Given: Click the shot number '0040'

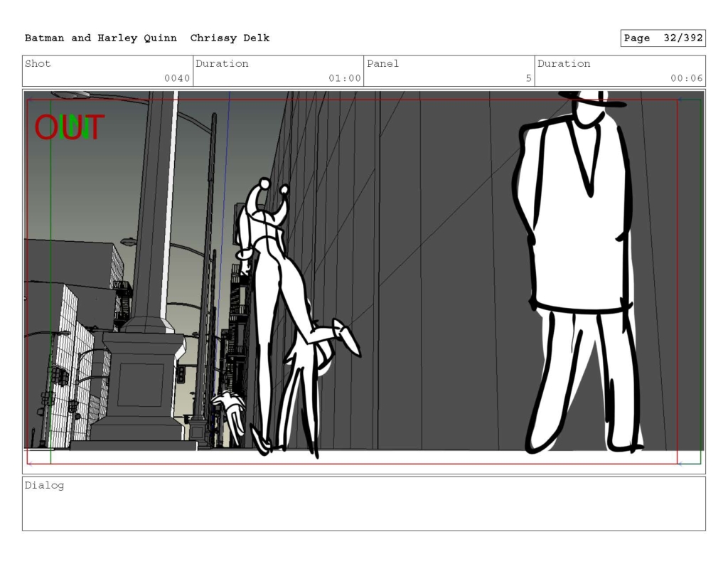Looking at the screenshot, I should [x=177, y=78].
